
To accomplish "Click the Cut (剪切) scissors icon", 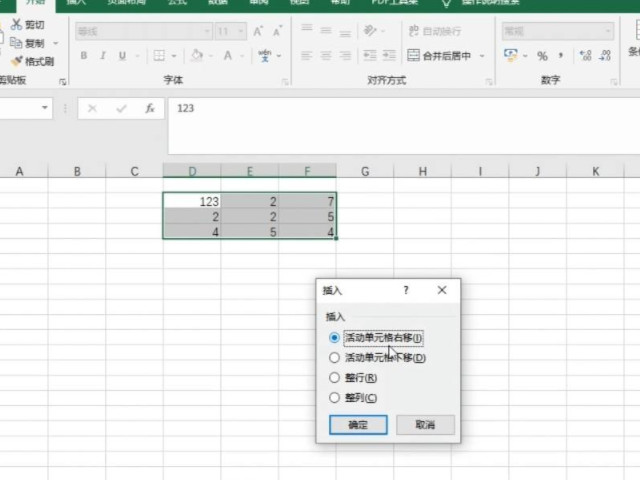I will (x=16, y=24).
